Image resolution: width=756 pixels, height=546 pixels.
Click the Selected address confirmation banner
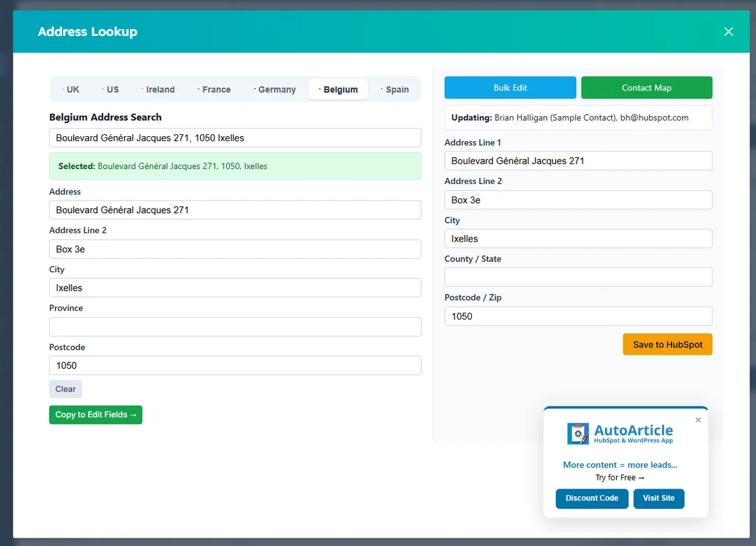coord(235,166)
